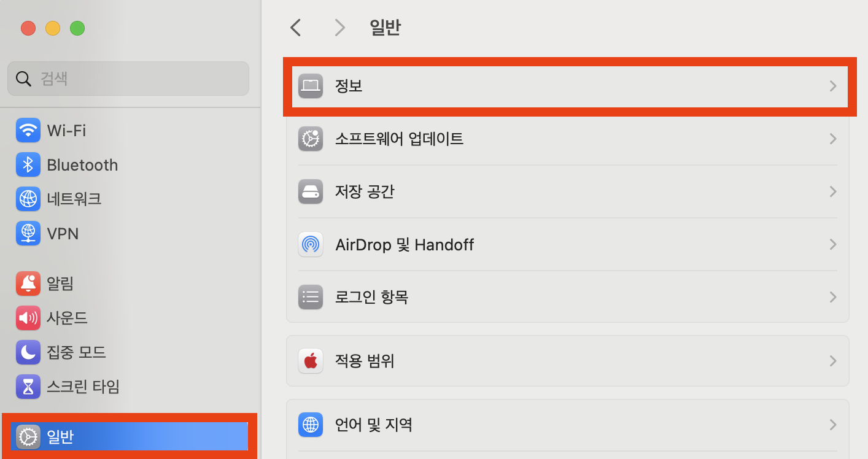Screen dimensions: 868x459
Task: Click the AirDrop 및 Handoff icon
Action: [311, 244]
